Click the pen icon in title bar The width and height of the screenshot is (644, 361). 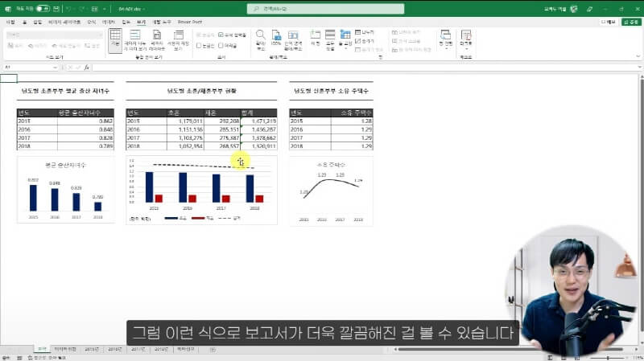point(590,9)
